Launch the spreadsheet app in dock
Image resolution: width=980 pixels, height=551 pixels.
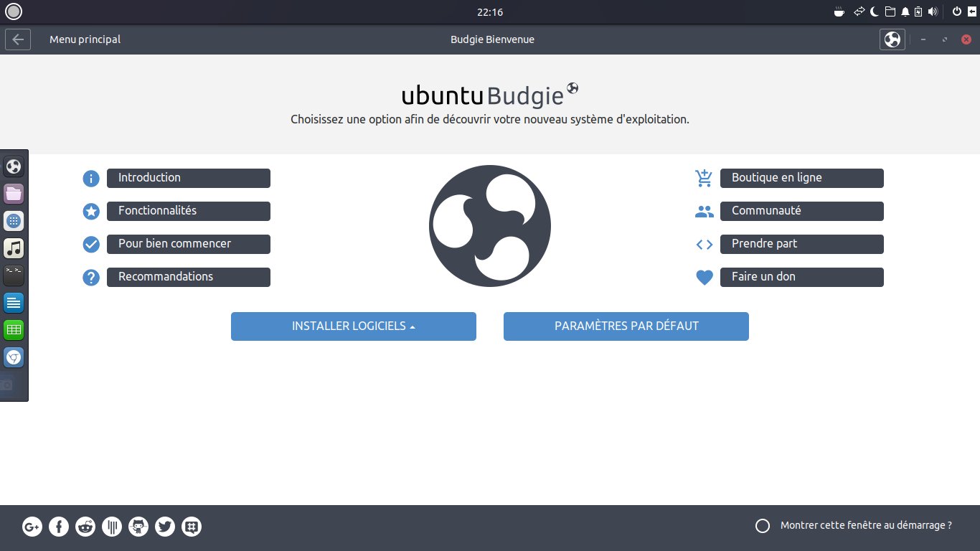click(x=14, y=330)
